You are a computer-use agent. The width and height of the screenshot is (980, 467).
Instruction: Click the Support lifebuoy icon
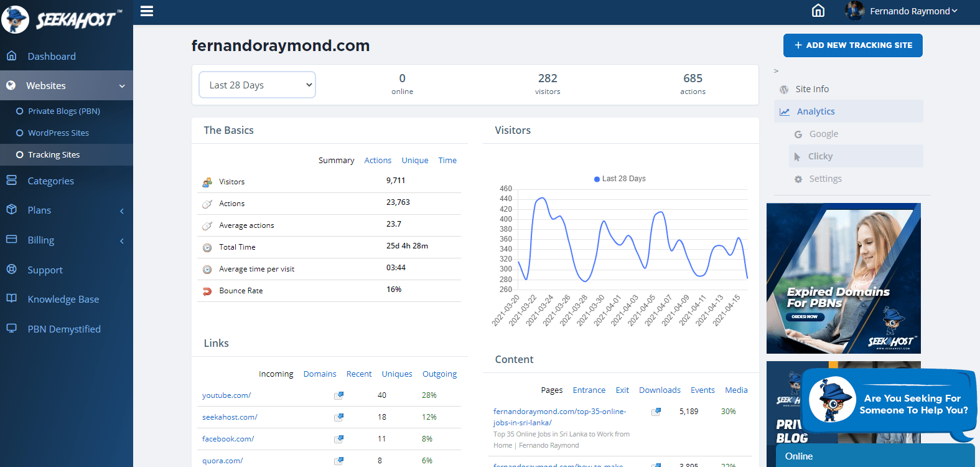point(11,270)
